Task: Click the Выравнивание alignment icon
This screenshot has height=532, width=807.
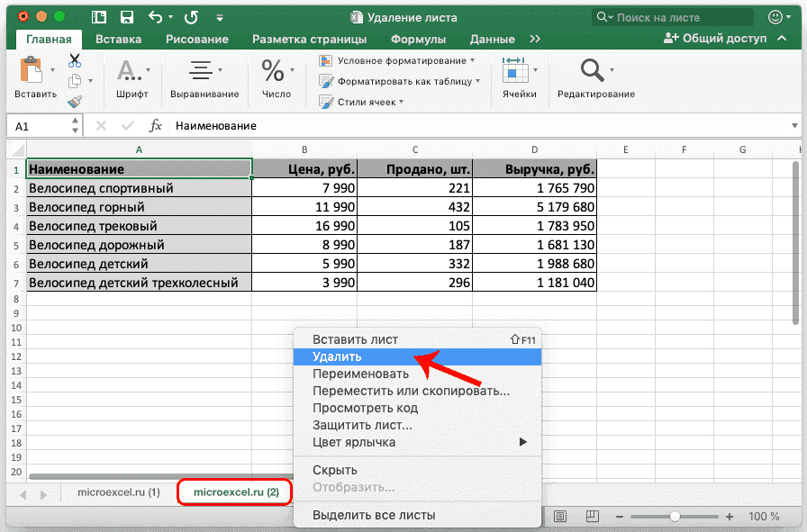Action: coord(200,69)
